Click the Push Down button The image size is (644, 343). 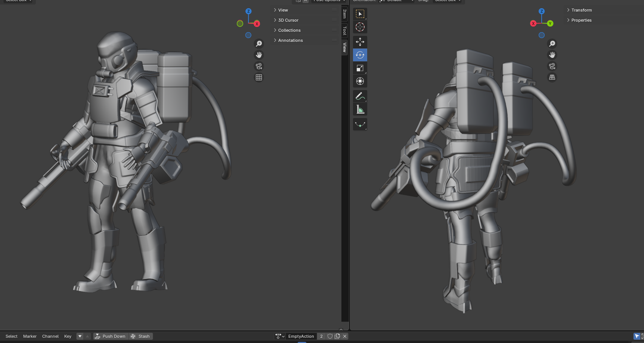(x=111, y=336)
